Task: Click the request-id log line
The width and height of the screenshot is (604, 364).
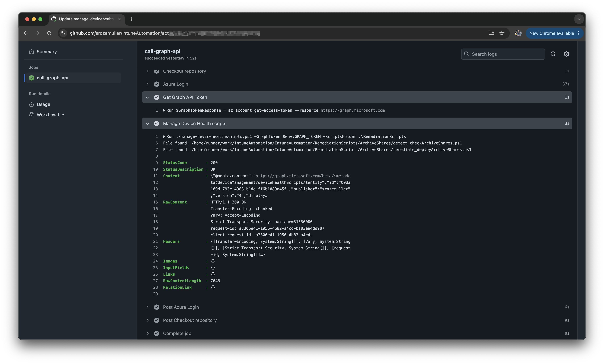Action: [267, 228]
